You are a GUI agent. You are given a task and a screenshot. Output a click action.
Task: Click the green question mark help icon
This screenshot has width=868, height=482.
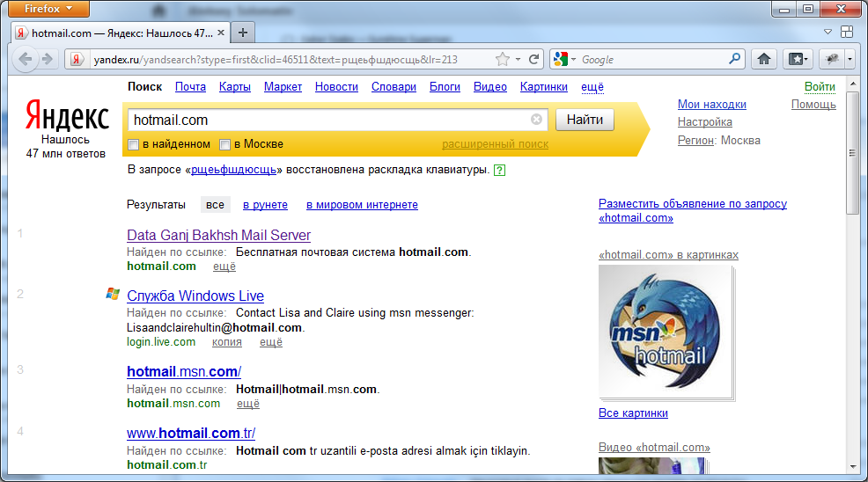point(499,170)
